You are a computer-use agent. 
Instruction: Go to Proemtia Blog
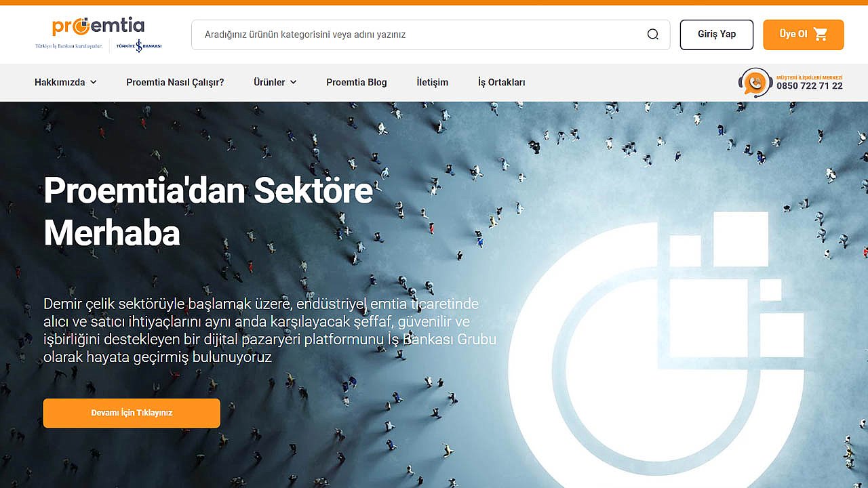click(x=357, y=82)
